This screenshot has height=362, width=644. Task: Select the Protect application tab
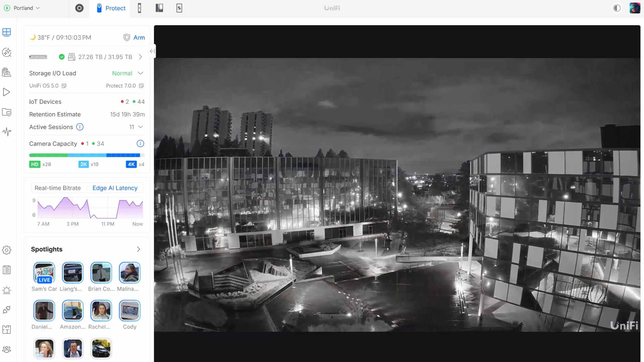click(111, 8)
